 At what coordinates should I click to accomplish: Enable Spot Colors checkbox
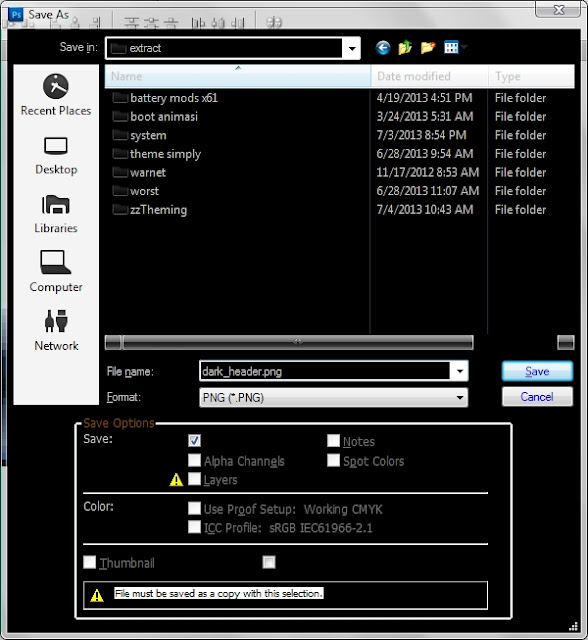click(x=333, y=460)
